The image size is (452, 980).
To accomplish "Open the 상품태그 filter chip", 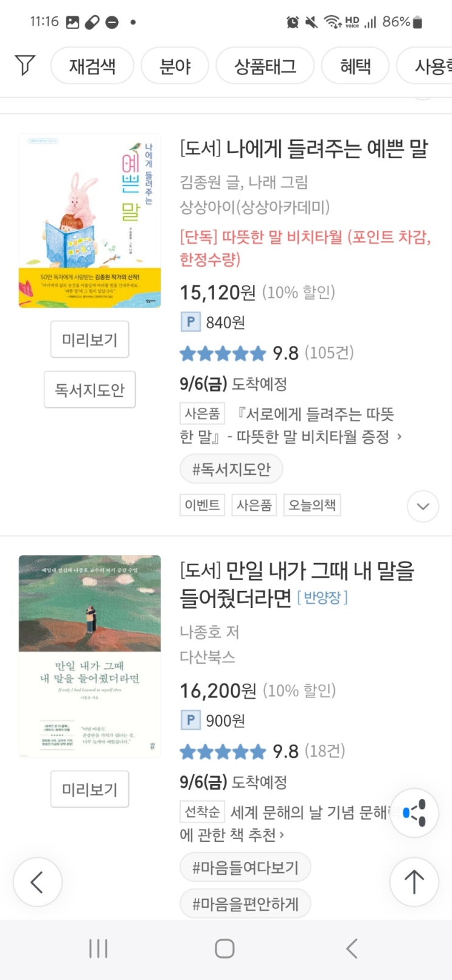I will (x=265, y=66).
